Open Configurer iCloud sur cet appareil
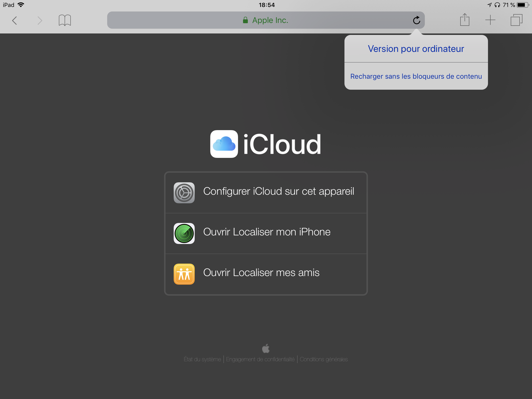The image size is (532, 399). (x=278, y=191)
